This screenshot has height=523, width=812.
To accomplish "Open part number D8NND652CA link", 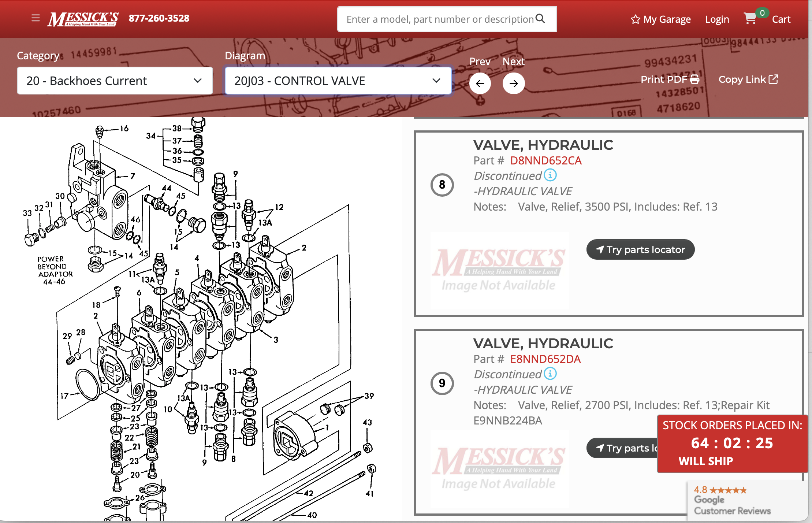I will [x=545, y=160].
